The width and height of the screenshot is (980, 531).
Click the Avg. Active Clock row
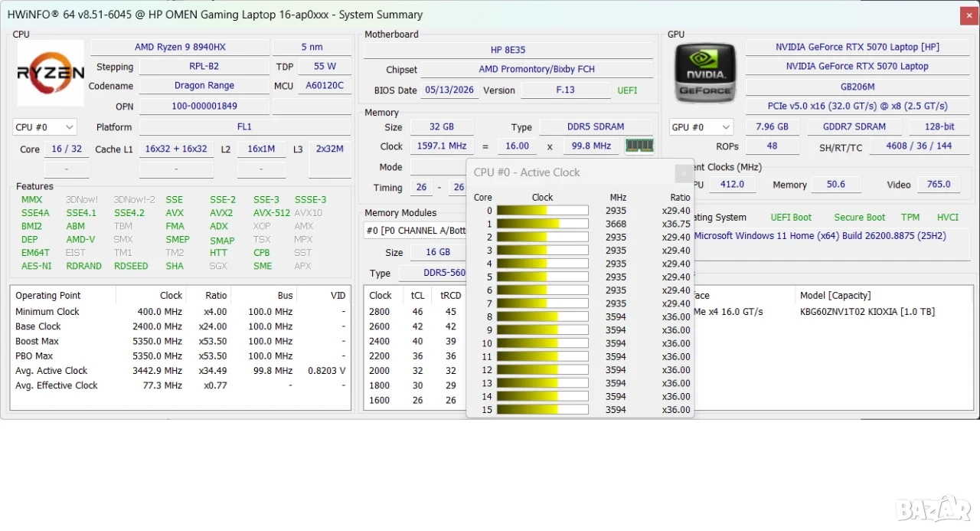(181, 371)
